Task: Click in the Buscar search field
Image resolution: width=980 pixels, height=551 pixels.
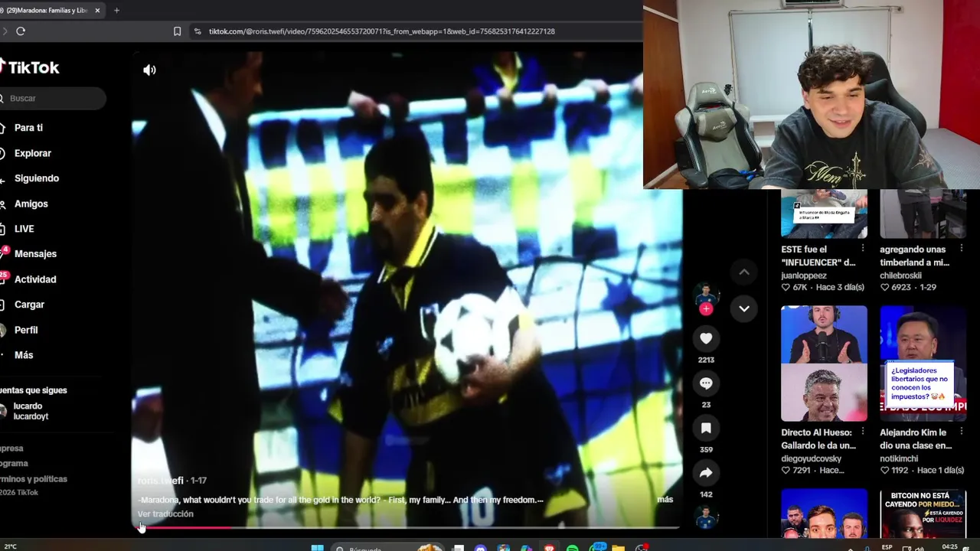Action: pos(53,98)
